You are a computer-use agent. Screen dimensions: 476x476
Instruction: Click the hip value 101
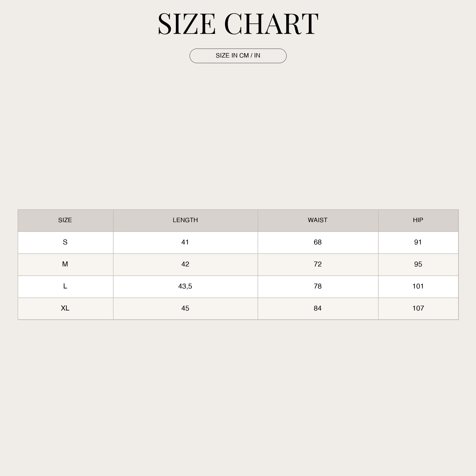(418, 286)
